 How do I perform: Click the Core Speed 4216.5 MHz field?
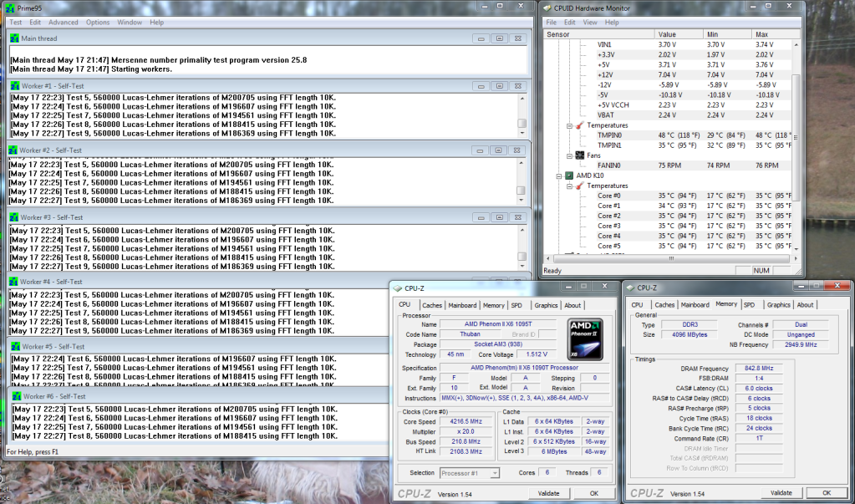(x=466, y=421)
